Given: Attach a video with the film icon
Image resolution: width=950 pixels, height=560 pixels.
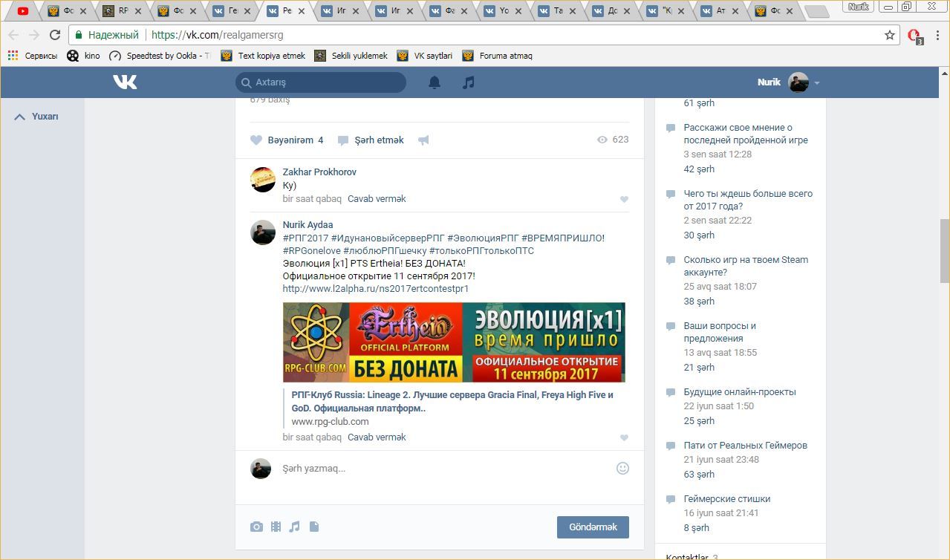Looking at the screenshot, I should point(276,527).
